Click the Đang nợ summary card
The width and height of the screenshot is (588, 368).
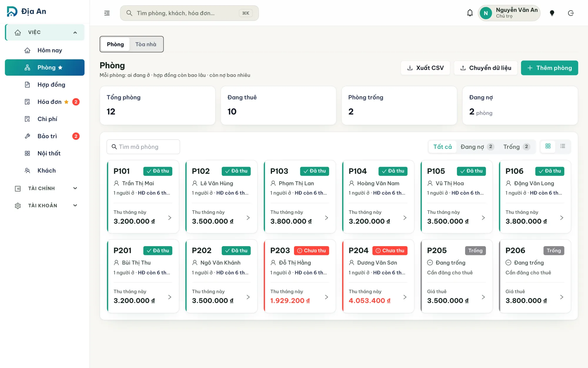point(520,105)
